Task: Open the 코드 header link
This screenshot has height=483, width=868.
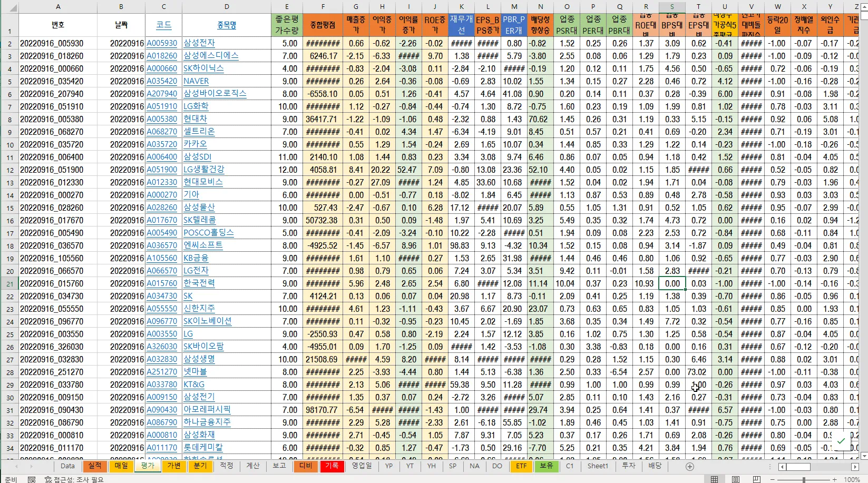Action: pos(164,25)
